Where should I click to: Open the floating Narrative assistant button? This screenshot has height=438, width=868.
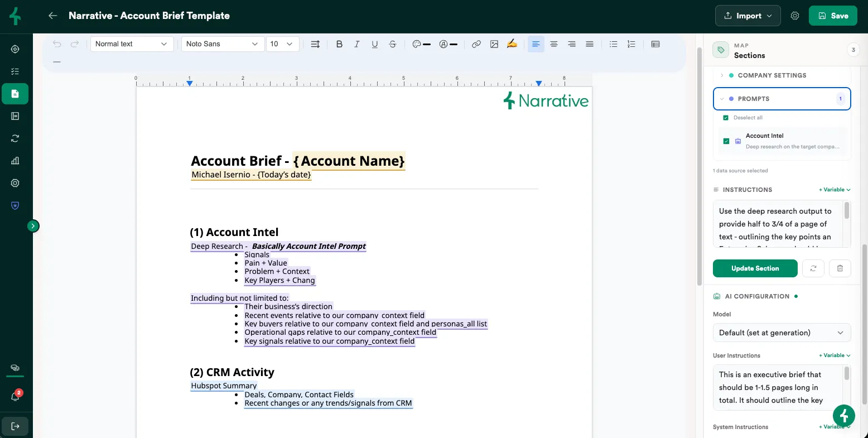point(844,416)
